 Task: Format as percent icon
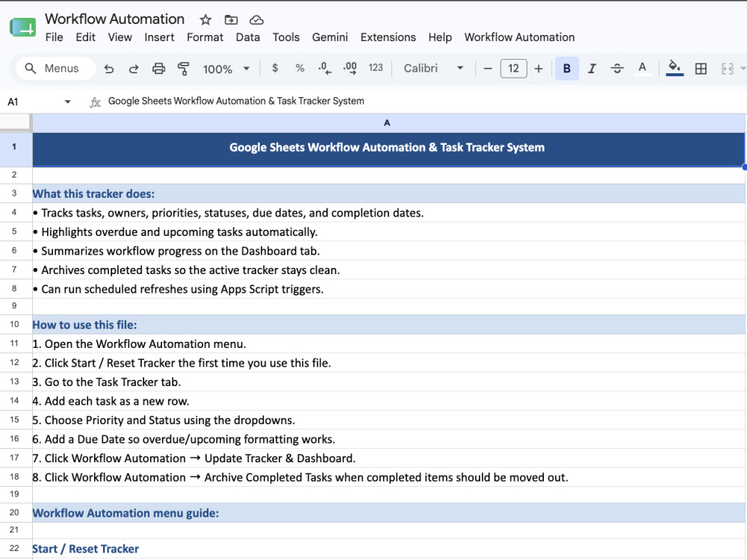[300, 68]
